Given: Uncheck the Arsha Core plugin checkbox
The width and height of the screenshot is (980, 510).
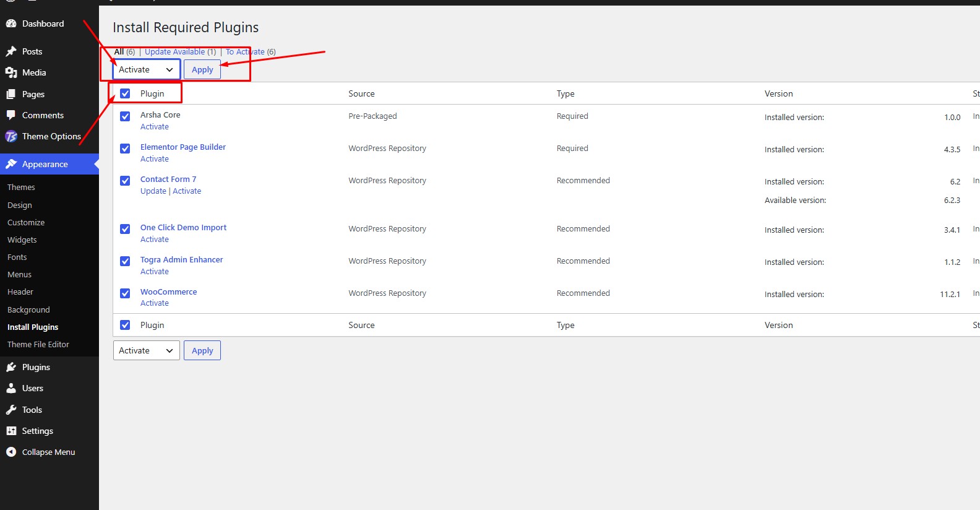Looking at the screenshot, I should (x=125, y=116).
